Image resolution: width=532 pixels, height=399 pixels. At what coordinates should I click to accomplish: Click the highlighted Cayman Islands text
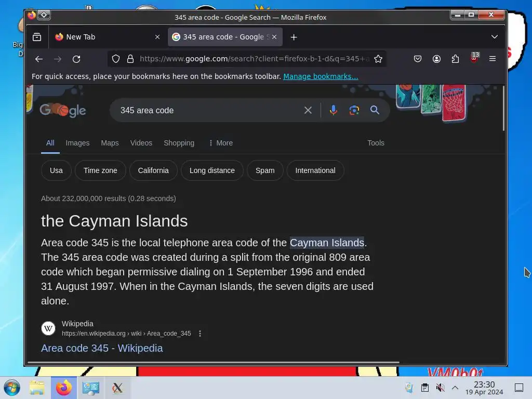pos(327,243)
